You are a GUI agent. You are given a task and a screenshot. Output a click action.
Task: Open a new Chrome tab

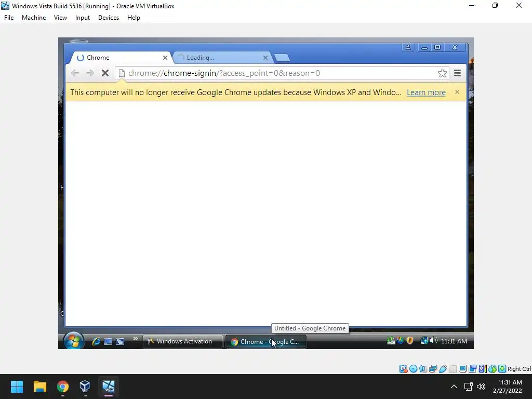click(282, 58)
